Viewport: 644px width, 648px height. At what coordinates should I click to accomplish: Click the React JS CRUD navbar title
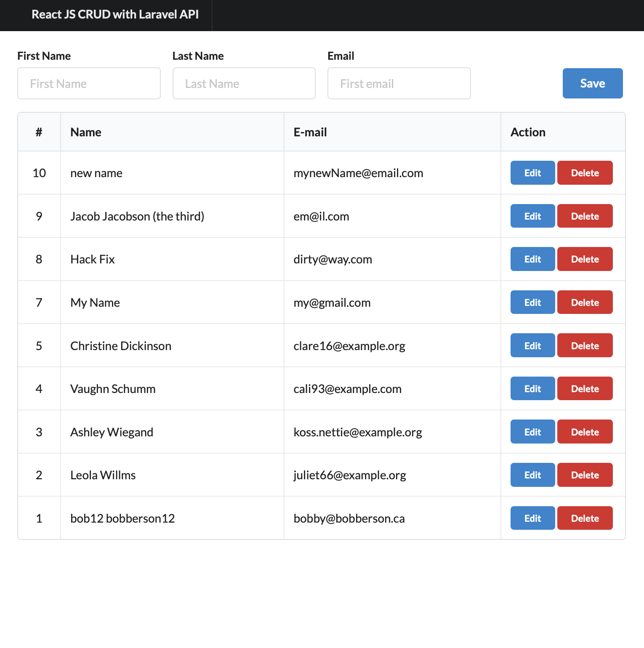point(115,14)
